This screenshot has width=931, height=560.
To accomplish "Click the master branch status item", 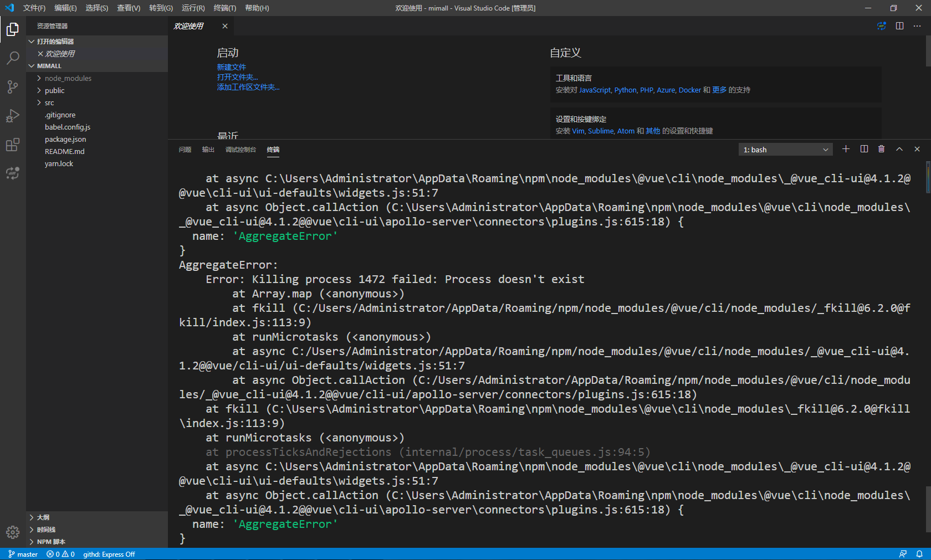I will click(x=23, y=554).
